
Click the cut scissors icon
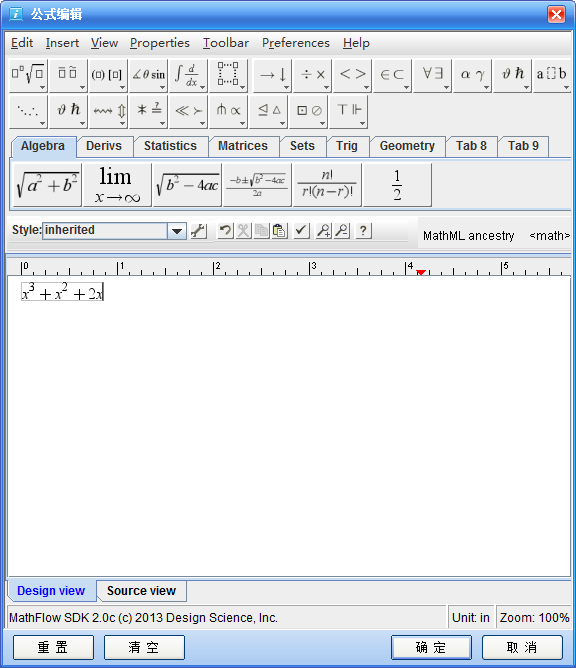point(243,230)
